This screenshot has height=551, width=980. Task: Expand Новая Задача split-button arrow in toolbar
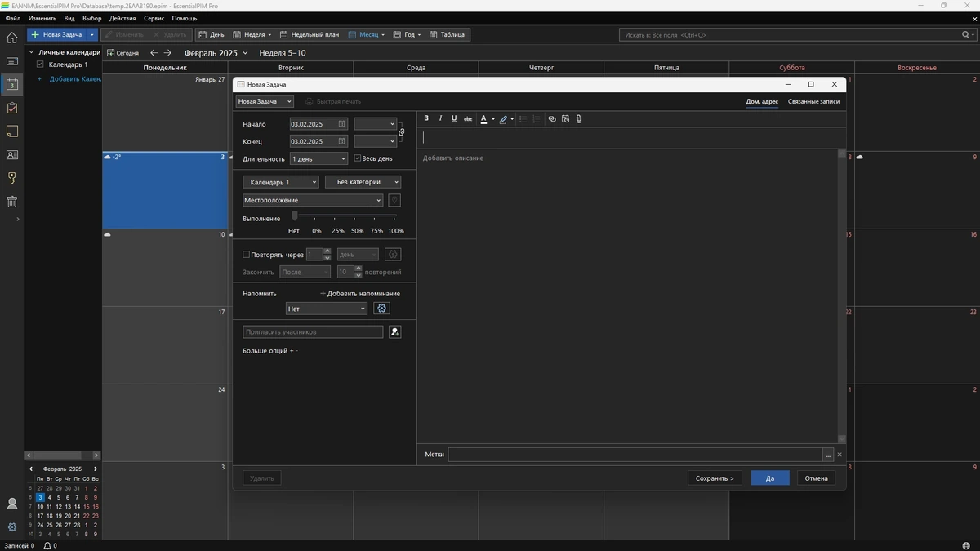click(93, 35)
